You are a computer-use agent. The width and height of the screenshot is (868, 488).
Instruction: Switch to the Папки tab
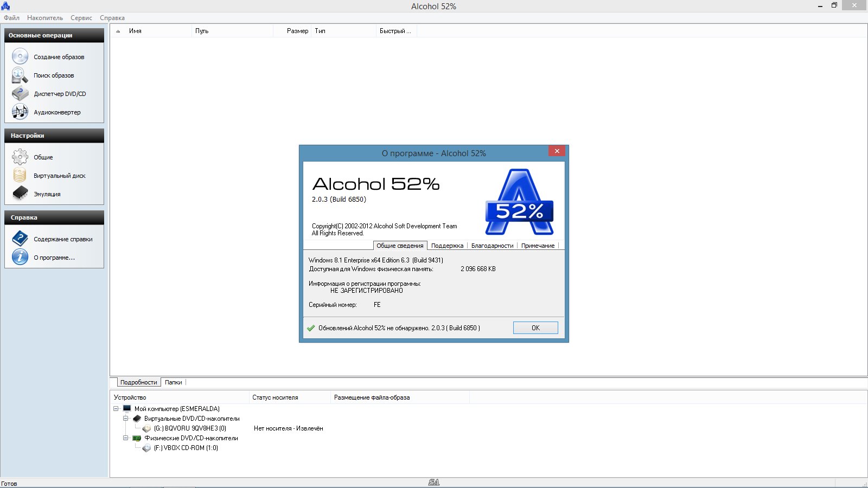point(174,382)
